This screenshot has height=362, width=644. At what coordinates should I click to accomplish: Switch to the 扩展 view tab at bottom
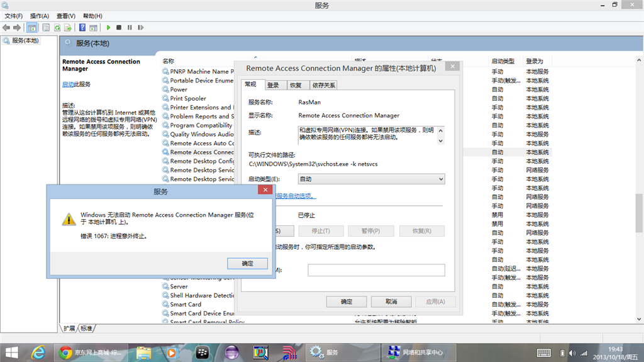point(69,328)
